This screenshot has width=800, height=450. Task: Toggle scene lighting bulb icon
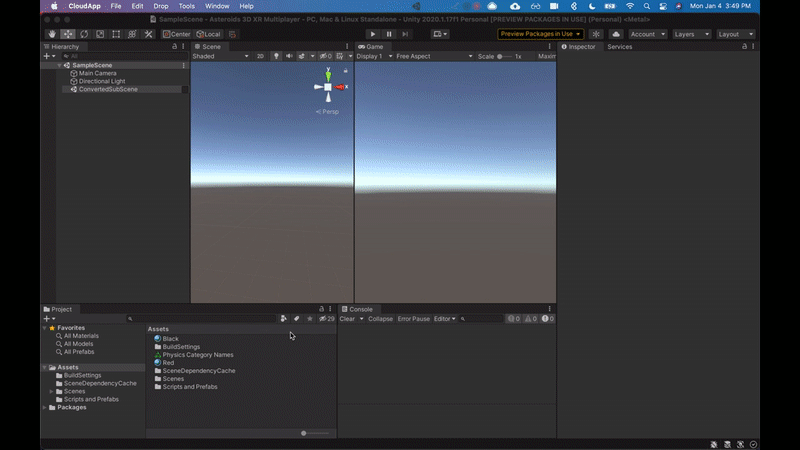[277, 57]
